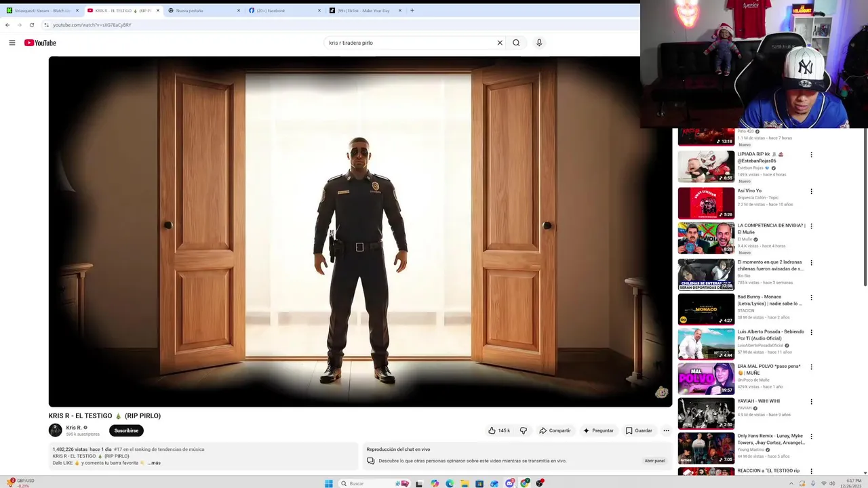868x488 pixels.
Task: Click the search magnifier button
Action: 516,43
